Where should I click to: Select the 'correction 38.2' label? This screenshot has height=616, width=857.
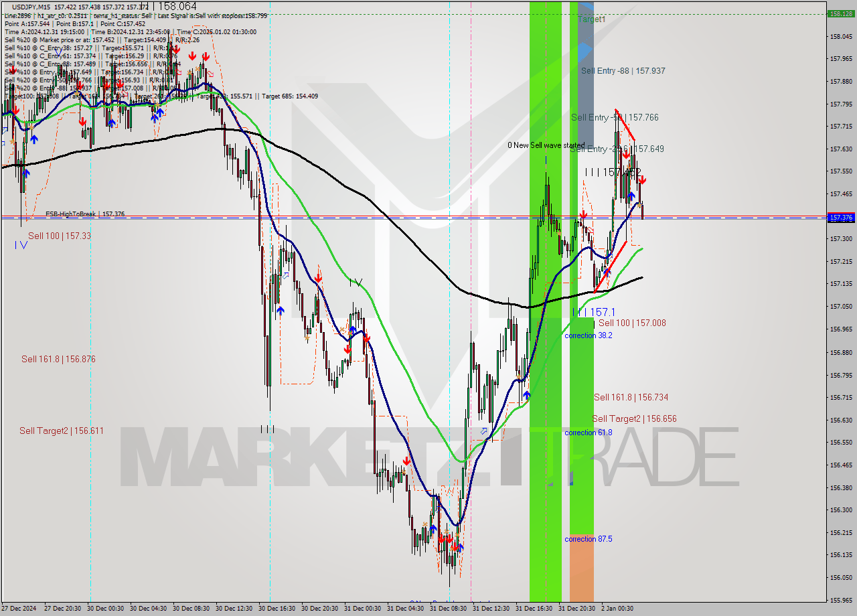(588, 335)
